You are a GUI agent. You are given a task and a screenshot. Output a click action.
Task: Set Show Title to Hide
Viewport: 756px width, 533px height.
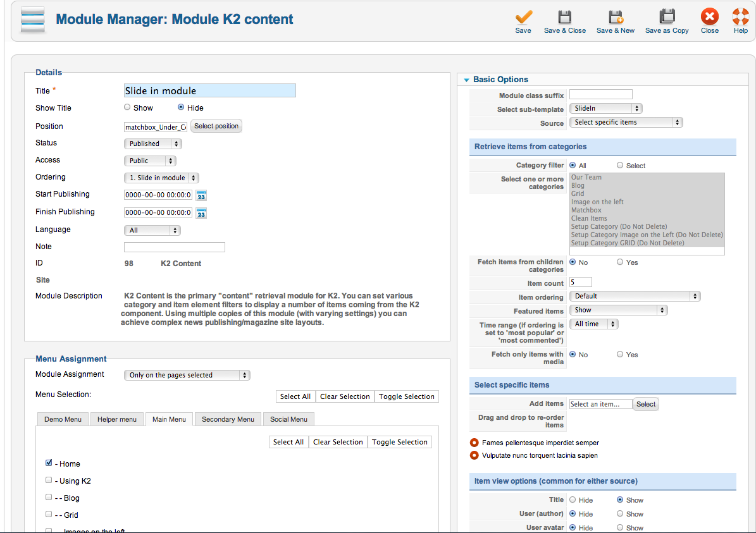click(x=181, y=107)
